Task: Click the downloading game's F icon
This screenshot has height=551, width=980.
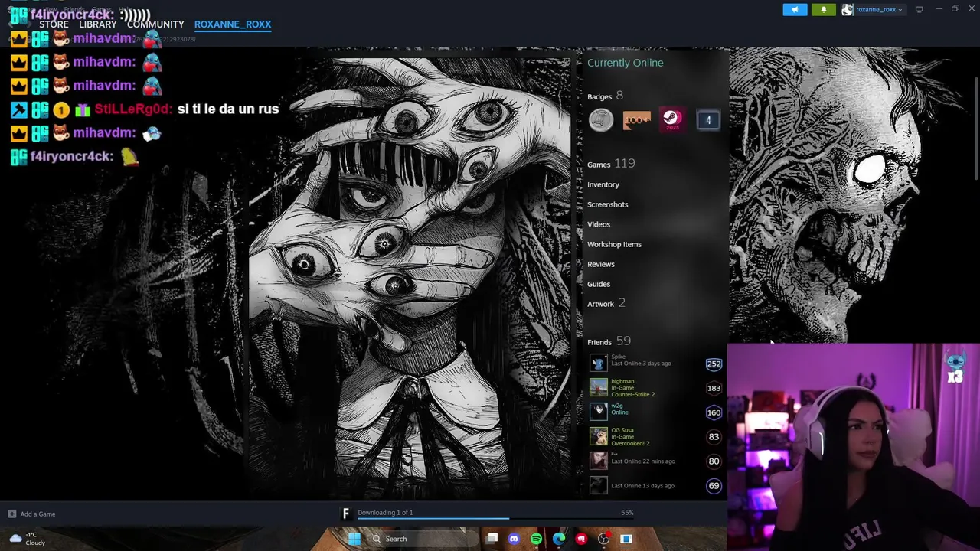Action: click(346, 514)
